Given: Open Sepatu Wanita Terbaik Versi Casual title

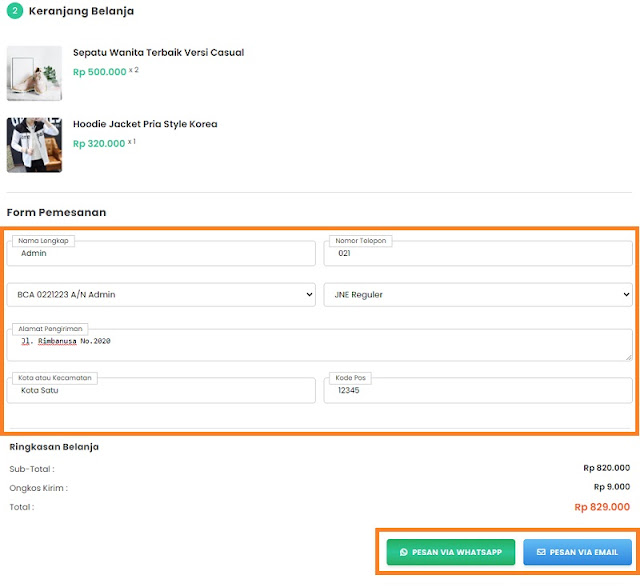Looking at the screenshot, I should 158,52.
